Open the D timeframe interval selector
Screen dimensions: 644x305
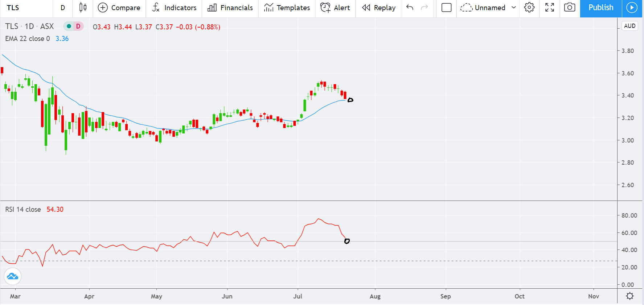63,8
